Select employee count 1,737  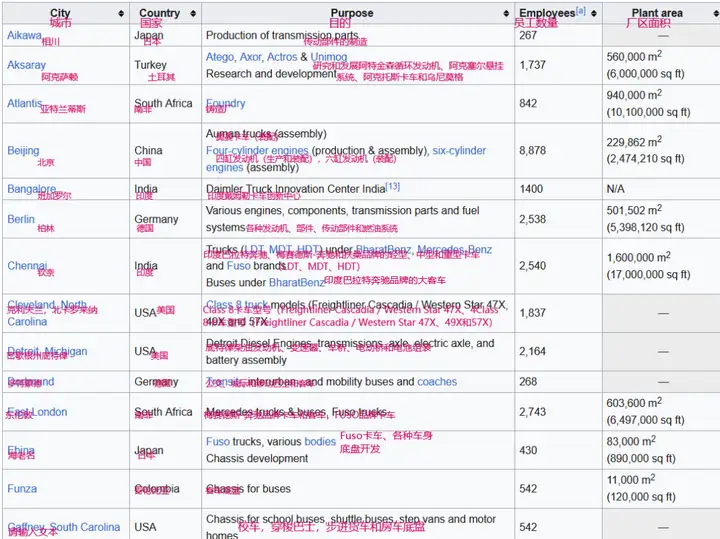click(x=533, y=65)
